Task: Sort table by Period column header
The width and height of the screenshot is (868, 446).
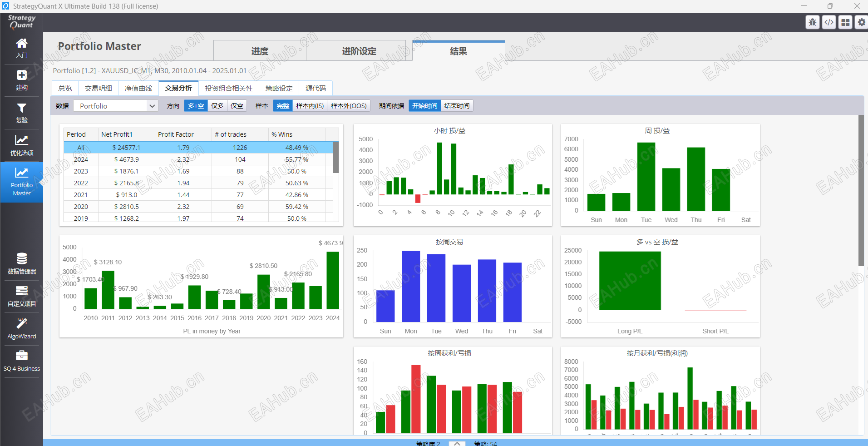Action: point(81,134)
